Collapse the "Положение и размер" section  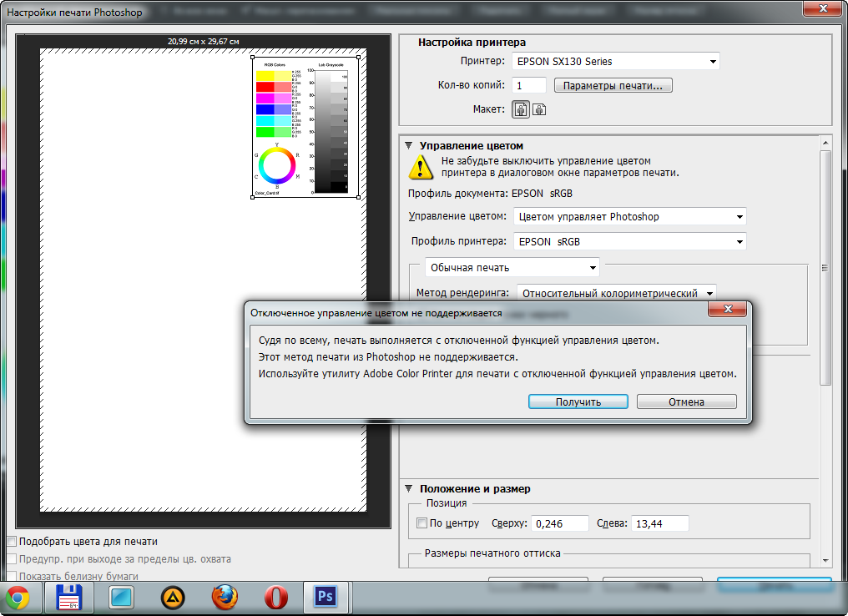point(409,488)
